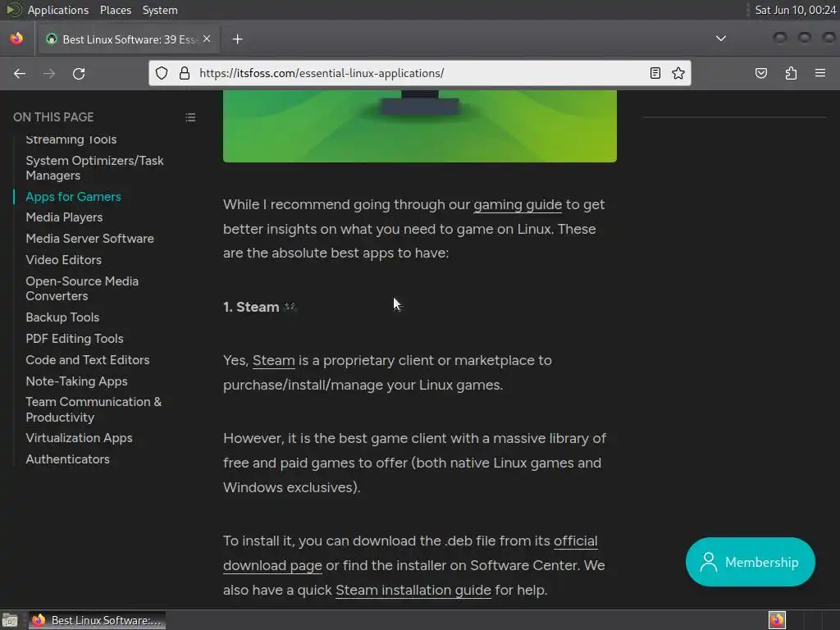
Task: Open the Steam link in paragraph
Action: 273,361
